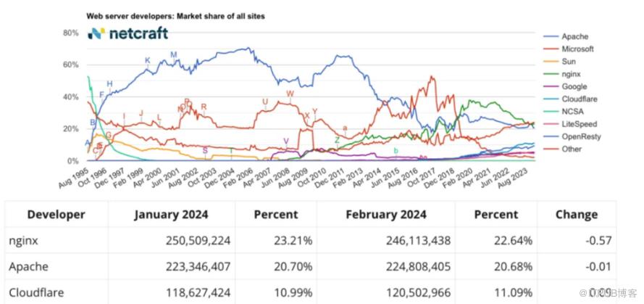The height and width of the screenshot is (304, 644).
Task: Click the chart title 'Web server developers'
Action: click(176, 15)
